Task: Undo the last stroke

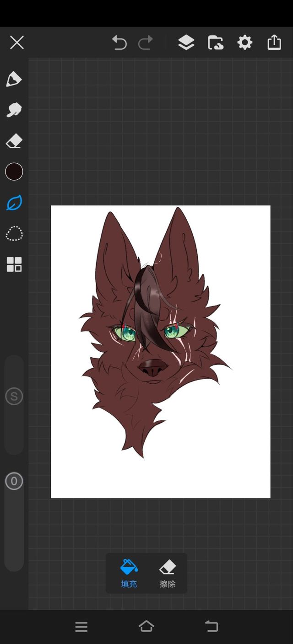Action: tap(119, 43)
